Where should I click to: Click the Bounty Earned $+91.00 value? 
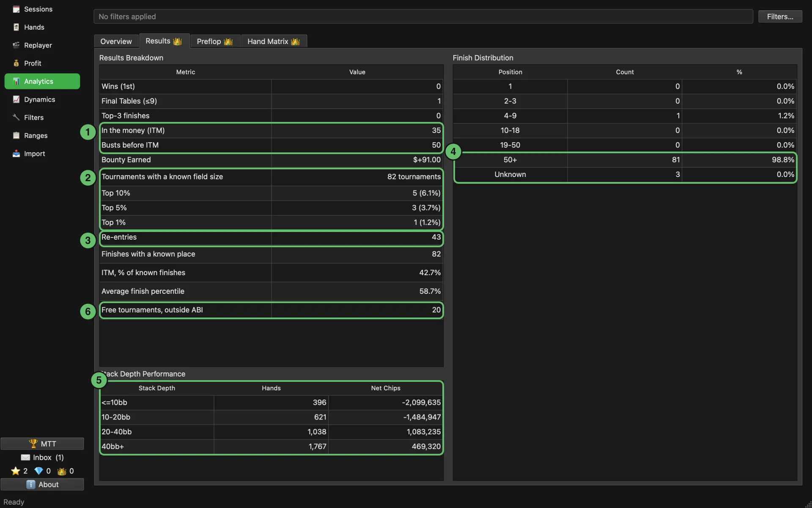tap(427, 160)
